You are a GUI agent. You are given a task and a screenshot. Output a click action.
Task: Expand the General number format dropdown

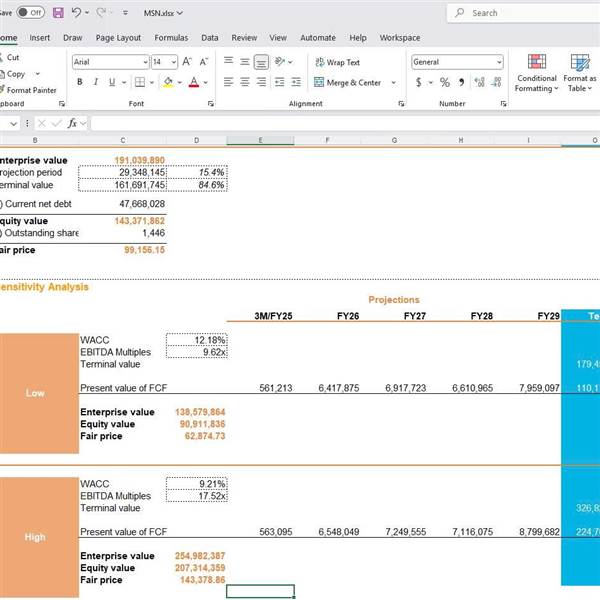(x=499, y=62)
